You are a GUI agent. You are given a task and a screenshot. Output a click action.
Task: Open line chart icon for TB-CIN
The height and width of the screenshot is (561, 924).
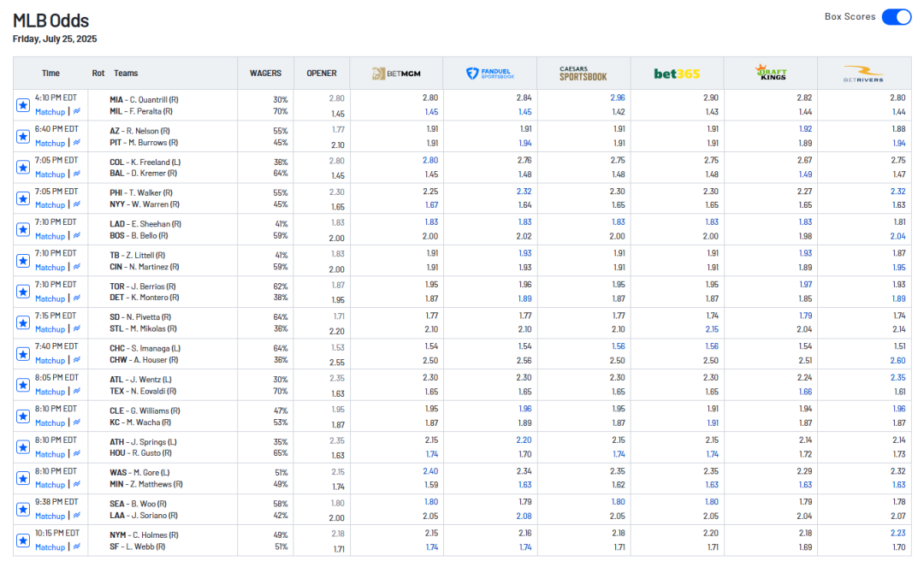pyautogui.click(x=77, y=267)
